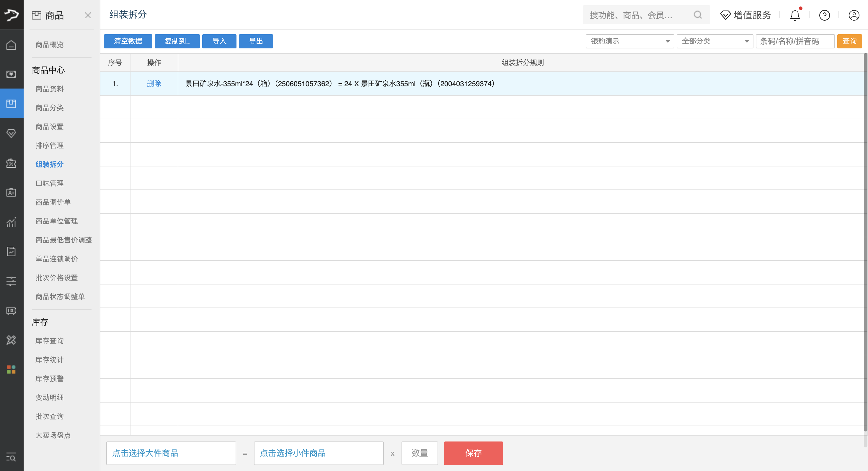Viewport: 868px width, 471px height.
Task: Close the 商品 side panel
Action: coord(88,15)
